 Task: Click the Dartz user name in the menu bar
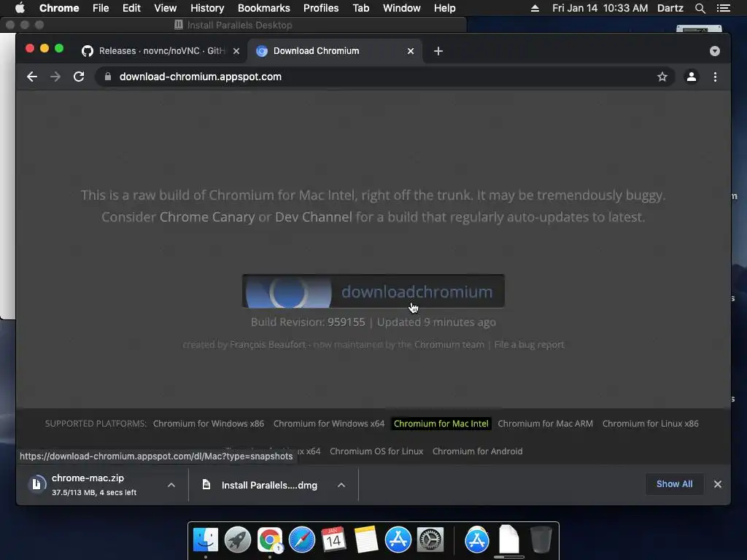(x=670, y=8)
